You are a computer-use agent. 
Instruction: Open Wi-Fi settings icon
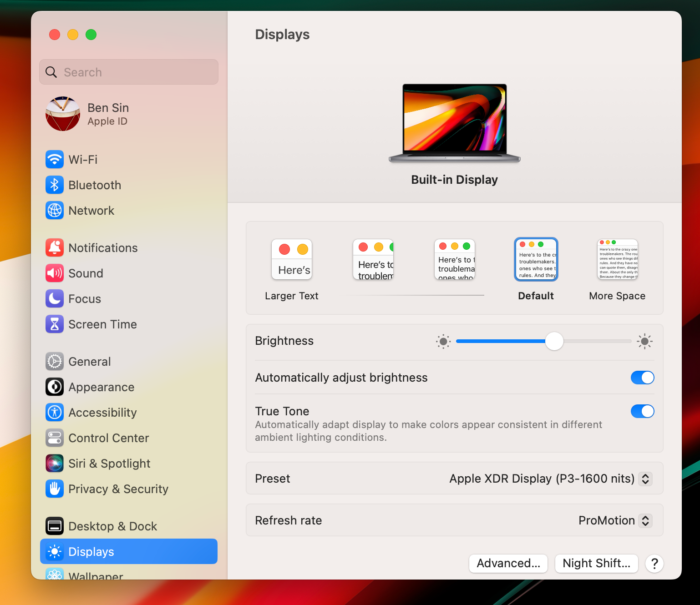(x=55, y=159)
